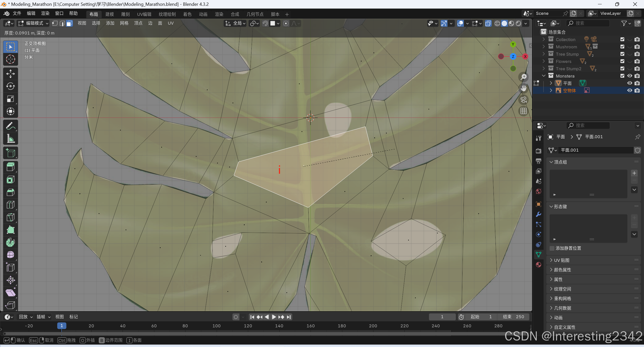Hide the 空物体 object with its eye icon

pyautogui.click(x=629, y=90)
